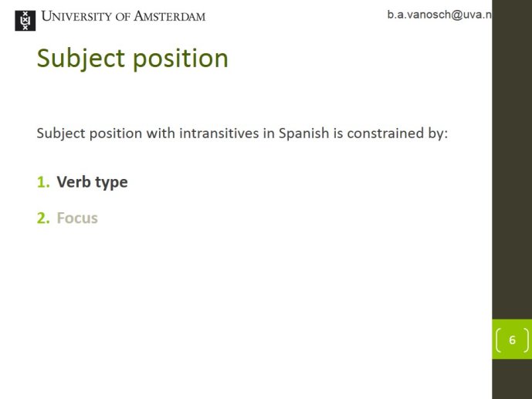Click the word position in the title
The image size is (532, 399).
point(180,59)
